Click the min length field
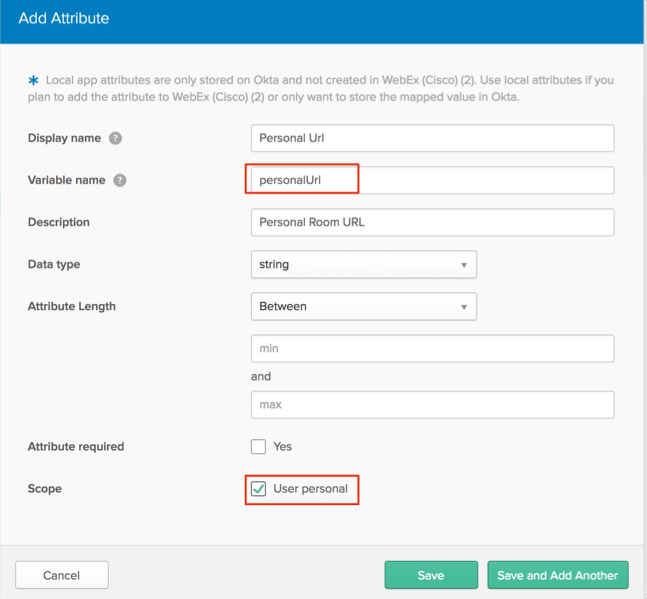The width and height of the screenshot is (647, 599). coord(432,349)
